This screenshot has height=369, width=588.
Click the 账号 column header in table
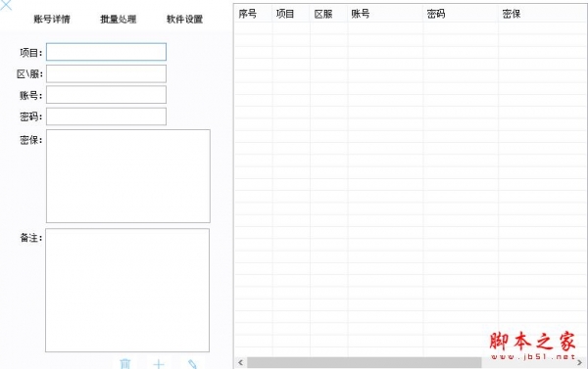385,14
